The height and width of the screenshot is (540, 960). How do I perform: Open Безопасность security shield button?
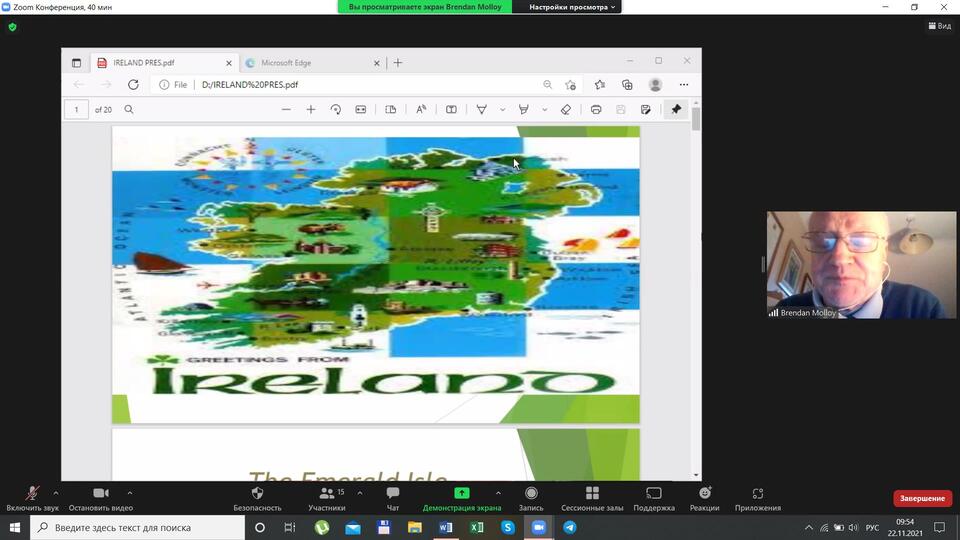point(257,498)
